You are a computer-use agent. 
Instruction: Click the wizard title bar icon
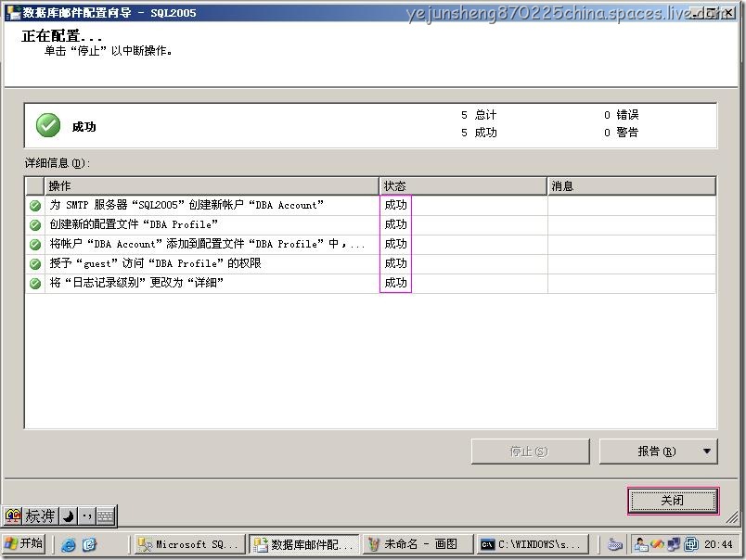13,13
